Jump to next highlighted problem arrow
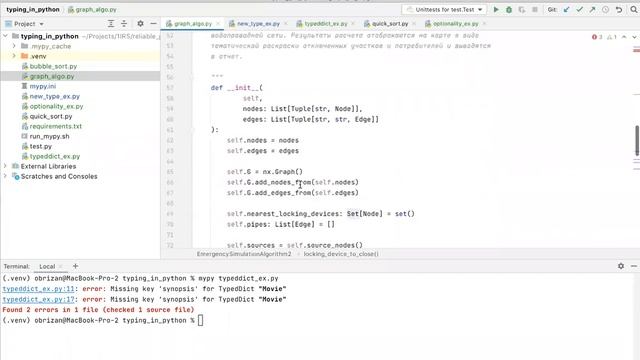 pos(634,37)
